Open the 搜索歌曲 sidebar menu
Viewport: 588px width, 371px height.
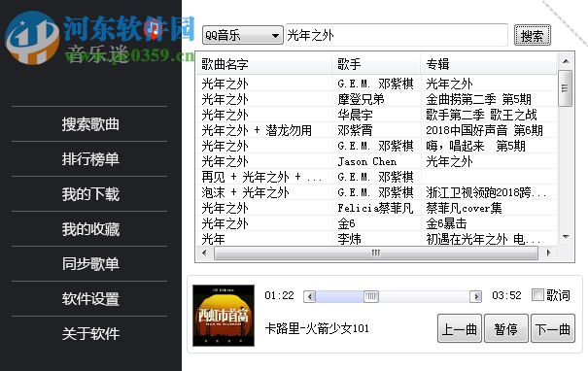tap(90, 124)
